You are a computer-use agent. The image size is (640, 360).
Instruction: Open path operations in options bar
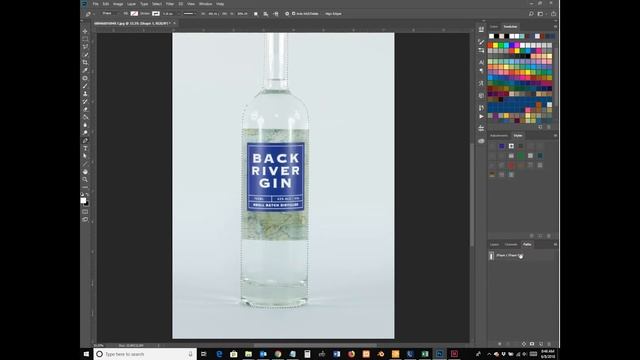click(x=256, y=13)
